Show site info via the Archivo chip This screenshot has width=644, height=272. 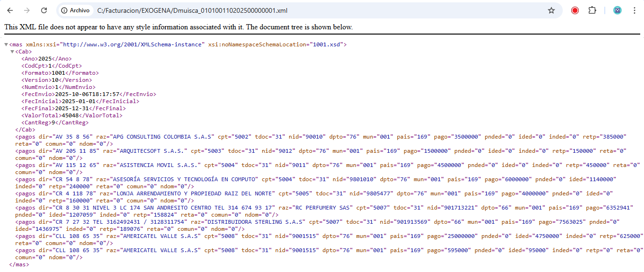(76, 10)
